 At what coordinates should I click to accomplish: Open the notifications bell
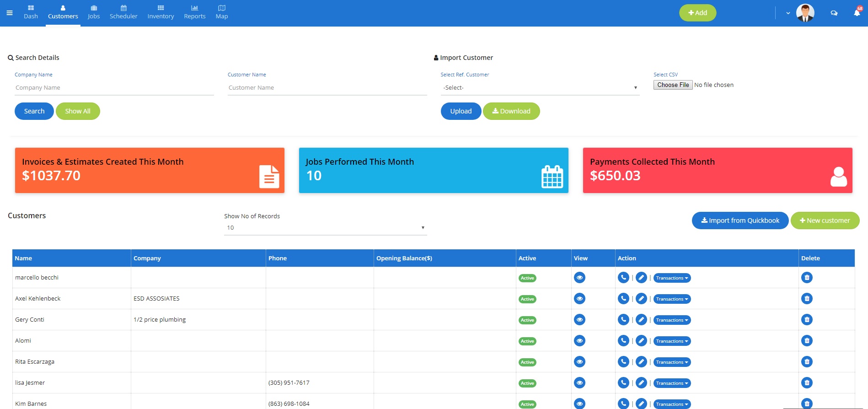pos(857,12)
